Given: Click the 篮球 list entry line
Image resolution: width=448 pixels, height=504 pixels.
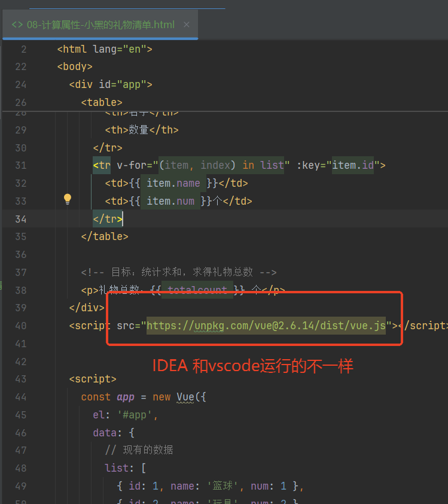Looking at the screenshot, I should click(x=211, y=486).
